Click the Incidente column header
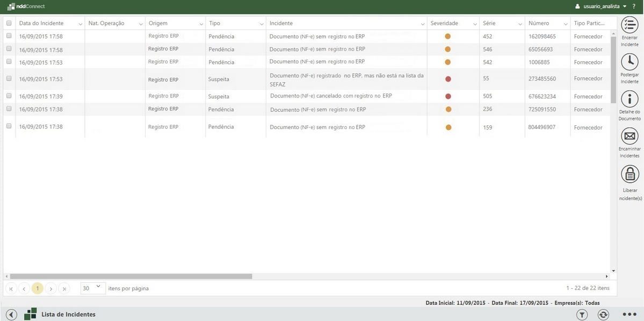 281,24
